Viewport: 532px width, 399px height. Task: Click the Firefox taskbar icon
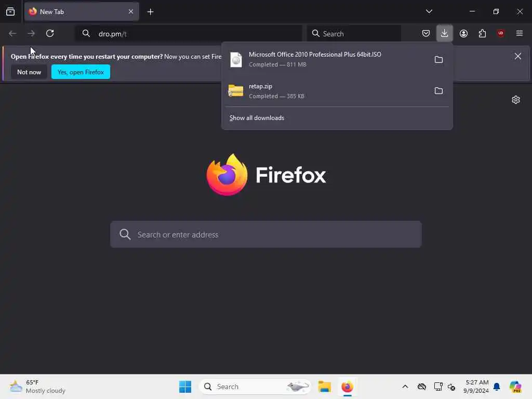[x=347, y=387]
